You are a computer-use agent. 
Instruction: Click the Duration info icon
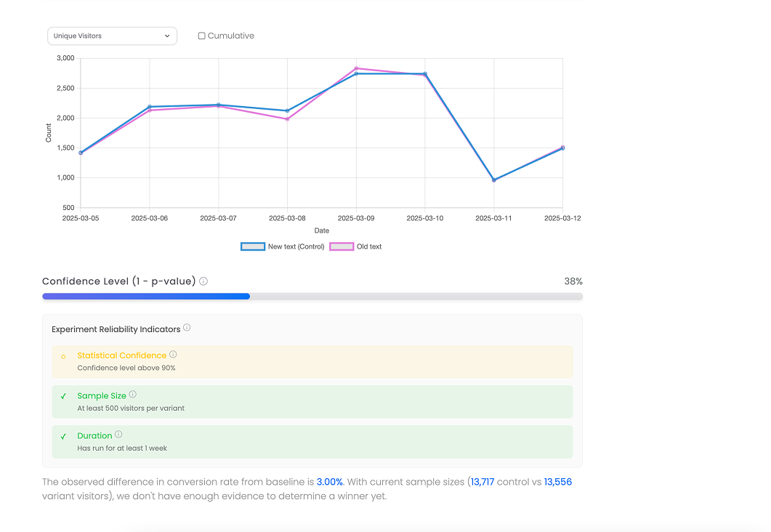click(x=118, y=435)
